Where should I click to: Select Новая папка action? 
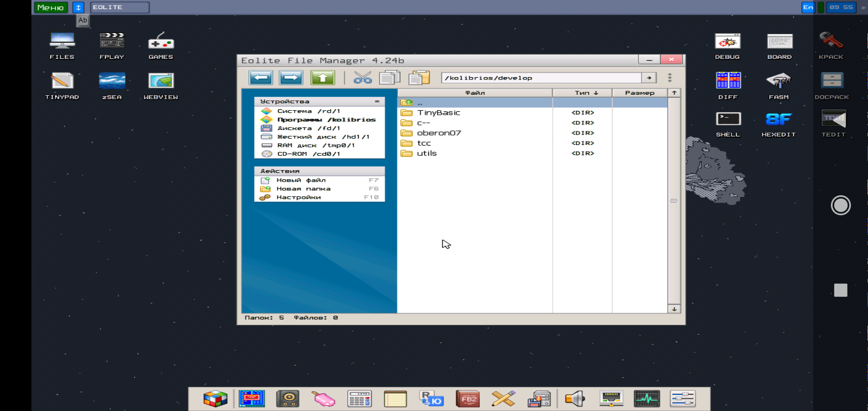click(319, 188)
